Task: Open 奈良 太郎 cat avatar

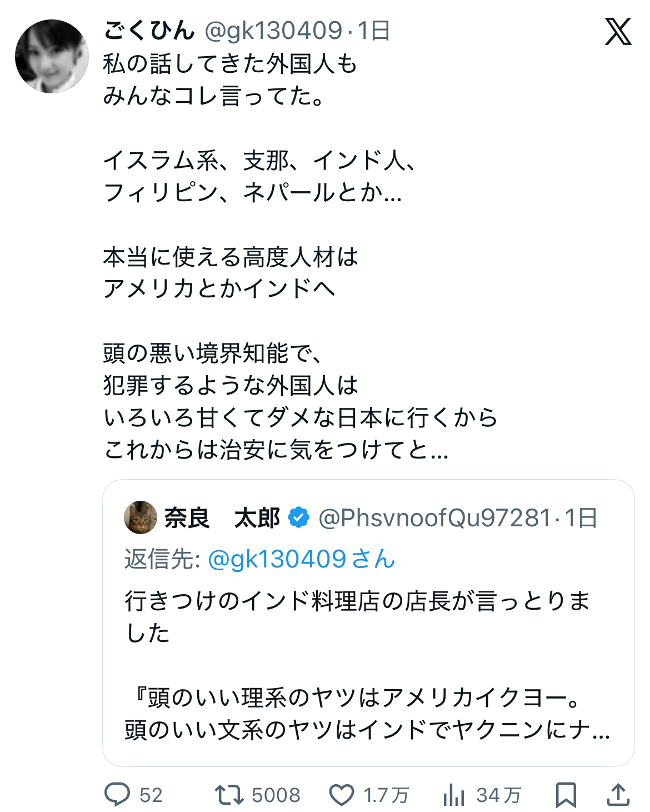Action: click(141, 517)
